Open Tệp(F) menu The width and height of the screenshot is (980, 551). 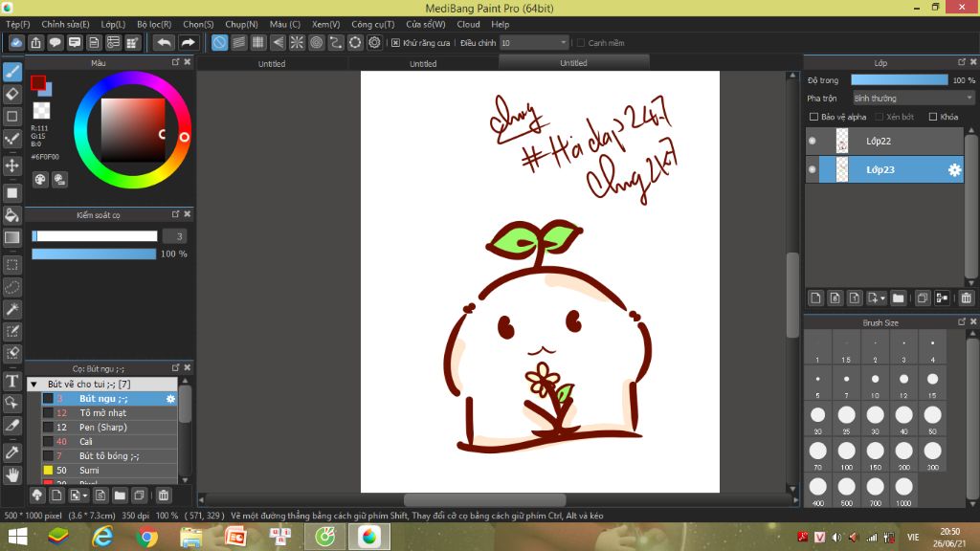pos(18,24)
